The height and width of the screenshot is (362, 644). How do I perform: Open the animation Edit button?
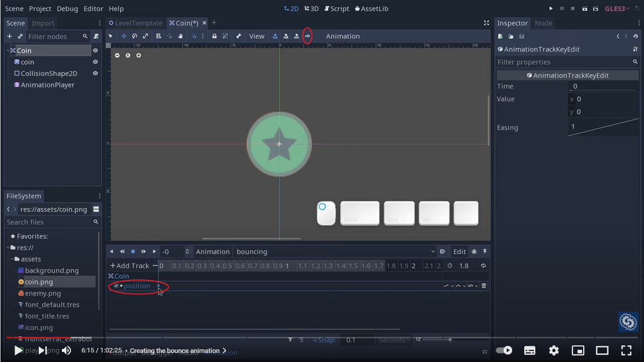(459, 252)
